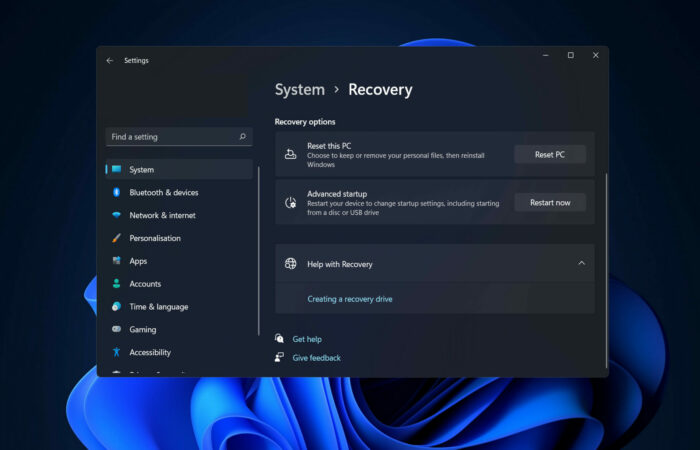Open Personalisation settings
Screen dimensions: 700x450
(x=179, y=238)
